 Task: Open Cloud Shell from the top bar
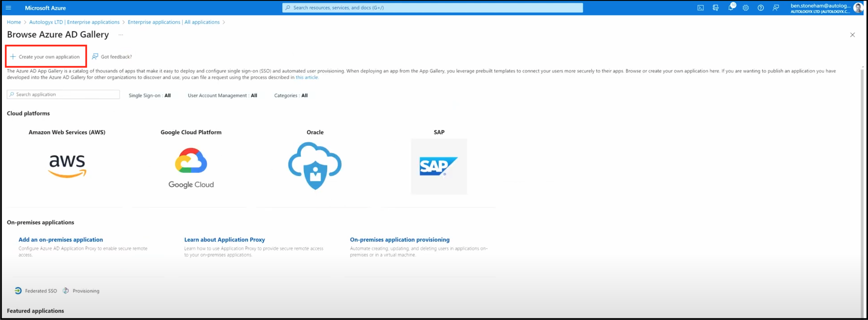(x=700, y=8)
